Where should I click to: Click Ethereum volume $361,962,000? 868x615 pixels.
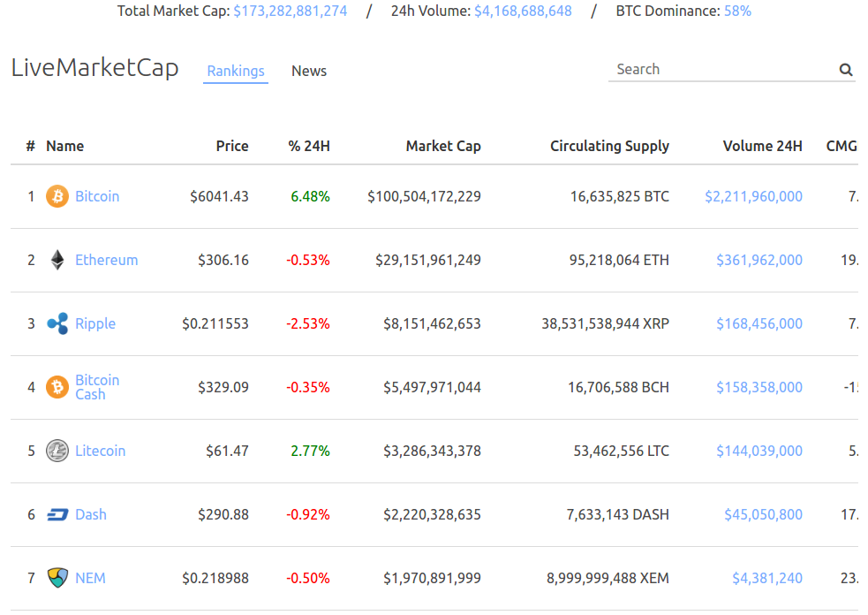click(759, 260)
